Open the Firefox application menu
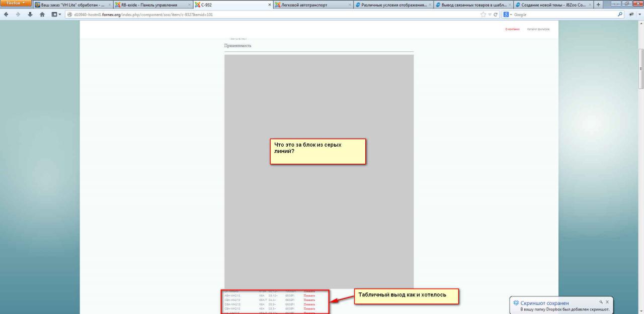 (17, 5)
